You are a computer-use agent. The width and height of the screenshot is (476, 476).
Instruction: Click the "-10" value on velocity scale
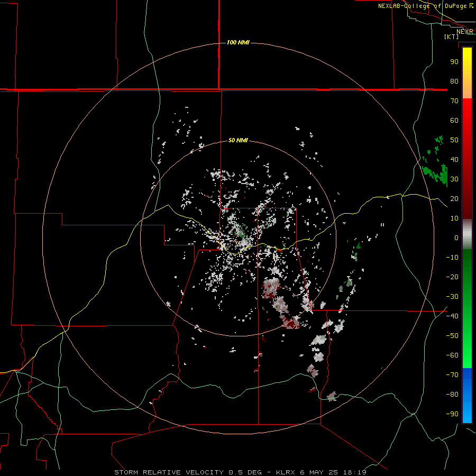tap(452, 258)
